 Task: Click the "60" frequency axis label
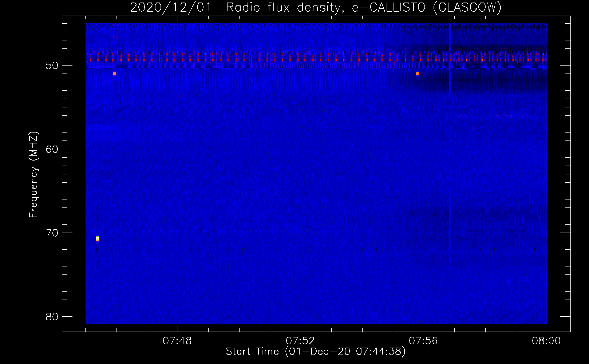click(52, 149)
